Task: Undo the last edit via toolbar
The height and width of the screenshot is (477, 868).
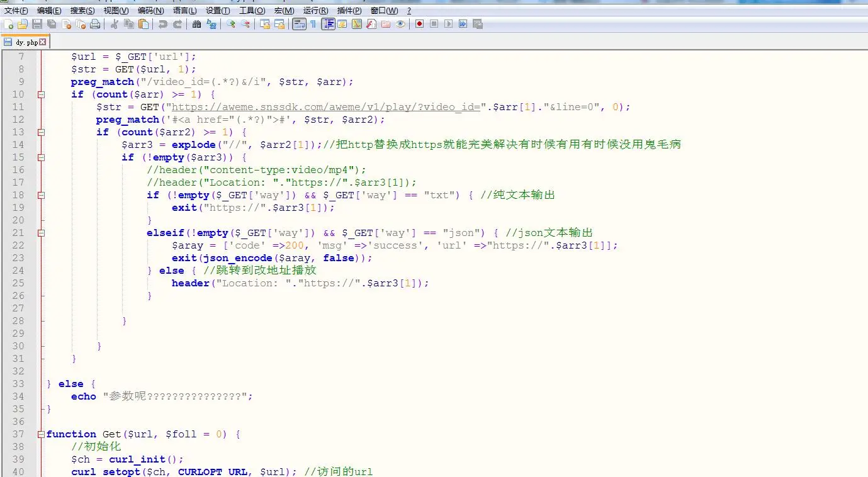Action: pos(162,25)
